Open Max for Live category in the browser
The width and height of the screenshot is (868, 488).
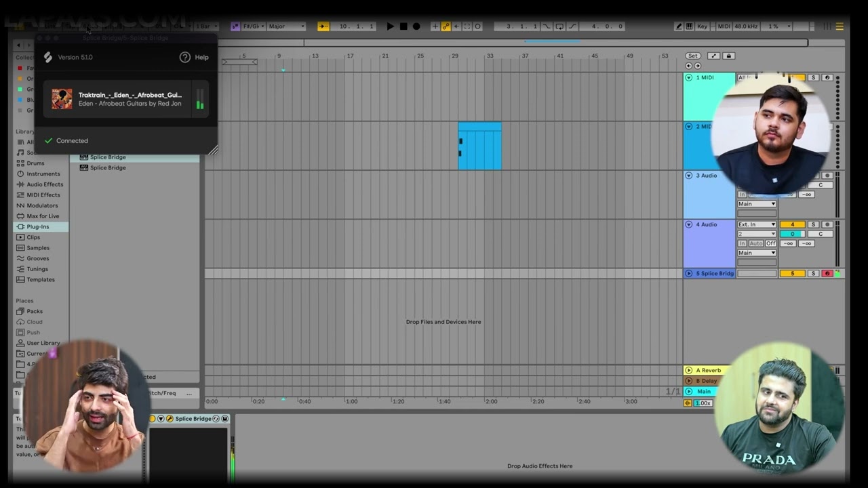pyautogui.click(x=43, y=216)
